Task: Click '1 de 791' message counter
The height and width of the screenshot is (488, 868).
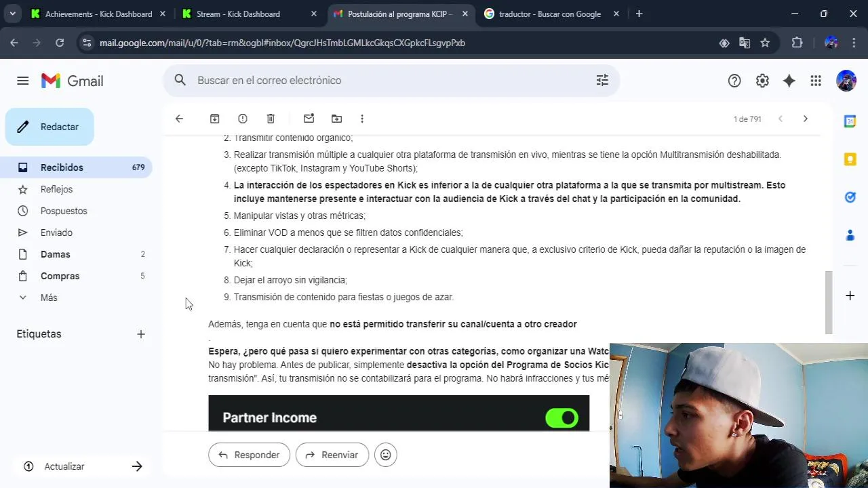Action: coord(747,119)
